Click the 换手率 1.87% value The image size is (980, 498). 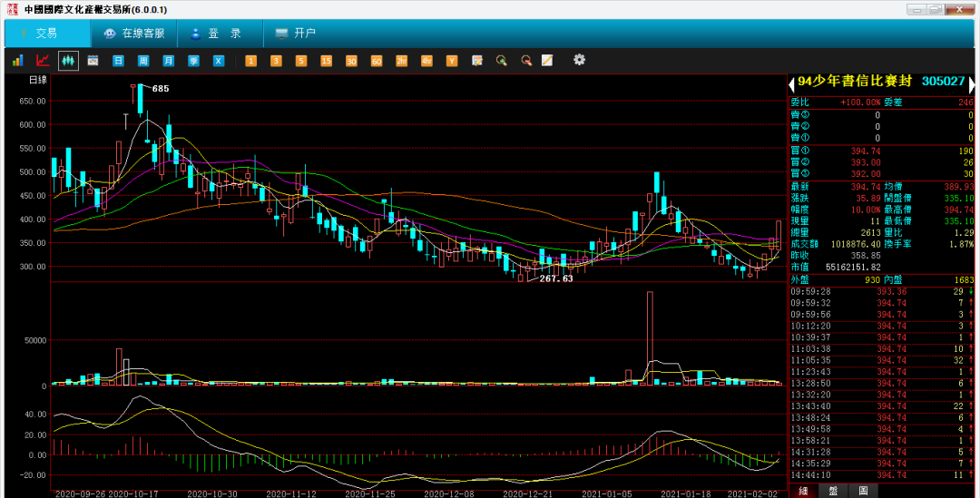pyautogui.click(x=961, y=244)
